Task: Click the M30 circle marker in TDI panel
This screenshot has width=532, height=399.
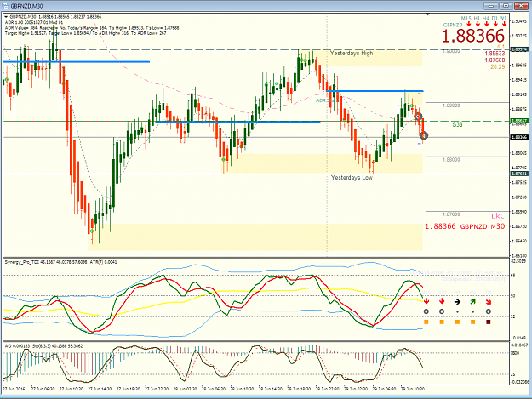Action: 442,311
